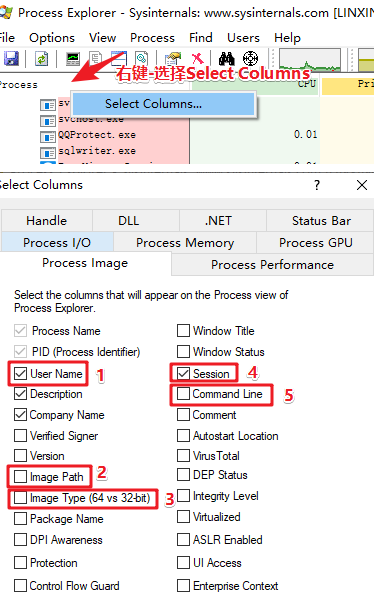This screenshot has height=612, width=374.
Task: Enable the DPI Awareness checkbox
Action: pos(20,540)
